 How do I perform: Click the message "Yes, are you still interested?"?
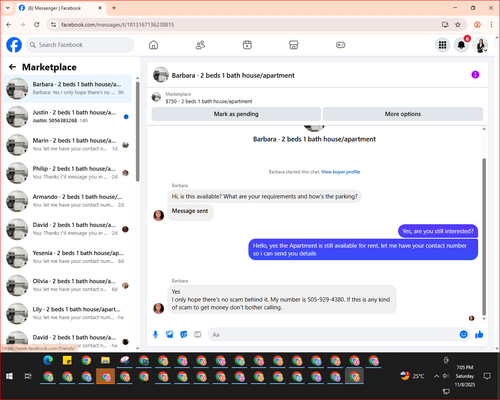click(x=438, y=231)
